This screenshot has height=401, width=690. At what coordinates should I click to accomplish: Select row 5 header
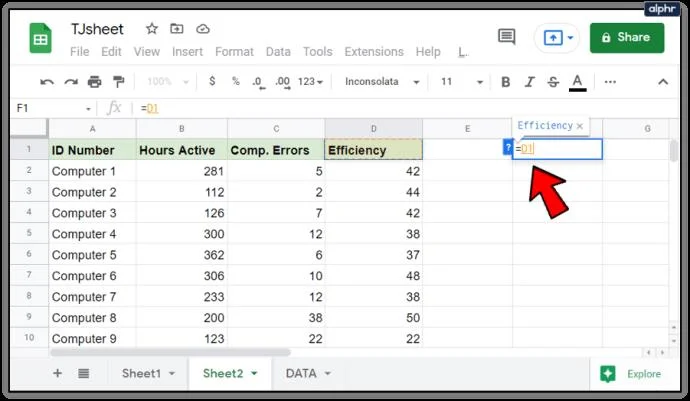coord(29,233)
